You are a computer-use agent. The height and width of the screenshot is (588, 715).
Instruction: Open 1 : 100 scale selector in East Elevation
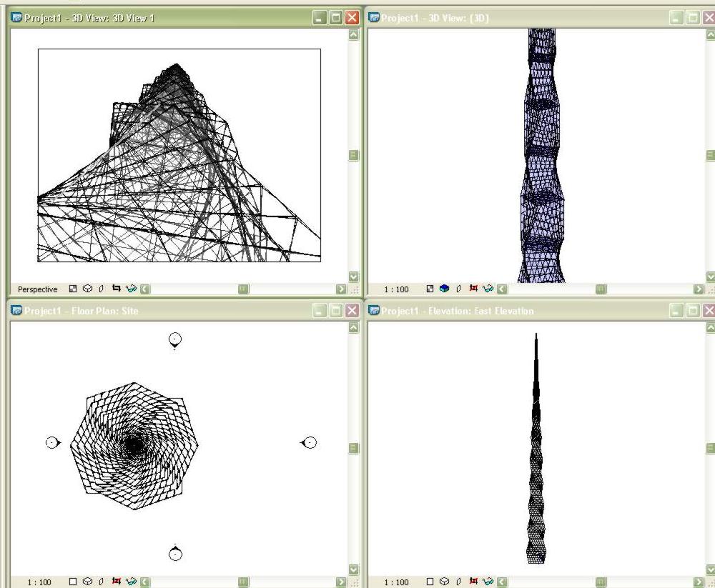tap(396, 582)
